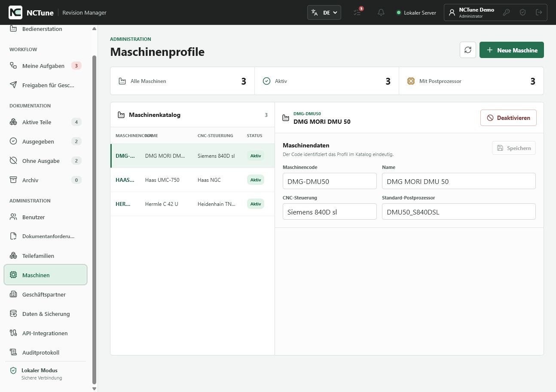Click the Heidenhain TN... cell

click(x=217, y=204)
